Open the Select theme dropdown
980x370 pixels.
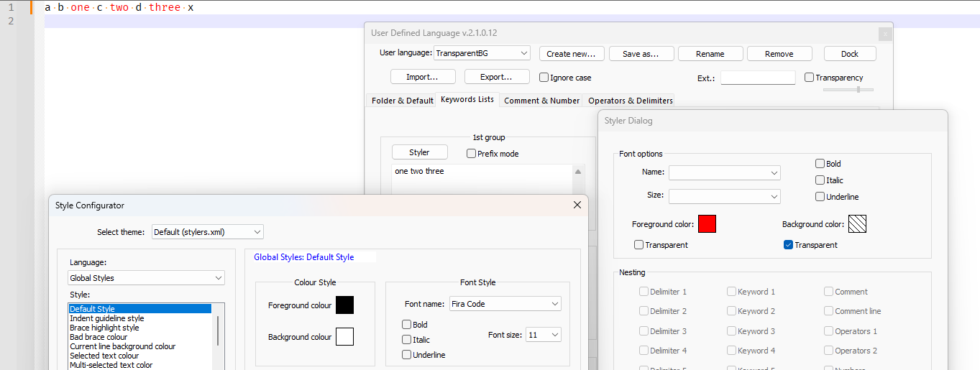[x=208, y=232]
